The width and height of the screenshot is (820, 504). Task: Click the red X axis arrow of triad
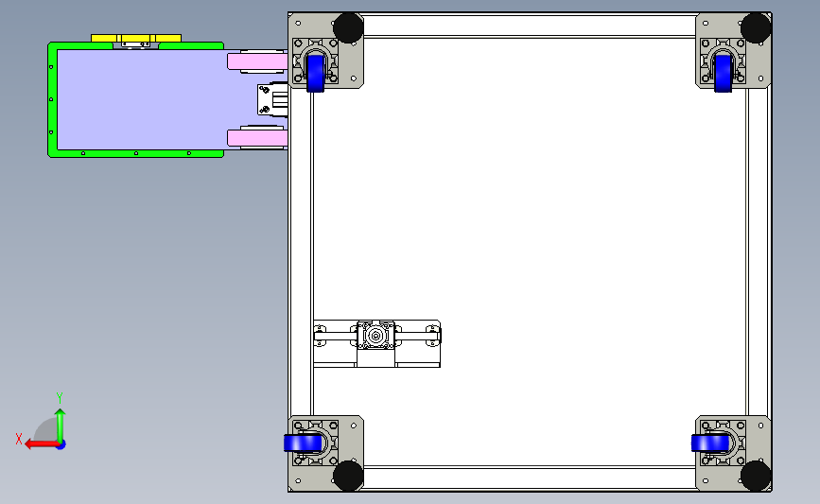pyautogui.click(x=41, y=444)
